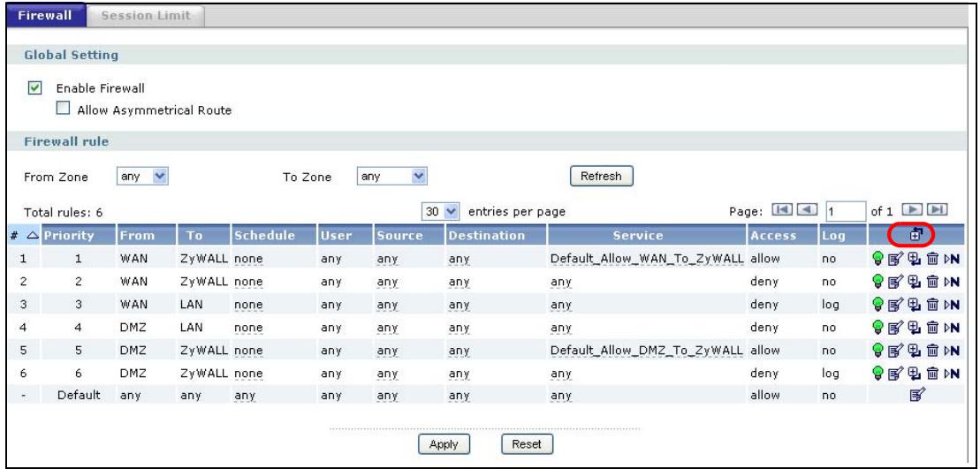
Task: Open the entries per page dropdown
Action: click(441, 211)
